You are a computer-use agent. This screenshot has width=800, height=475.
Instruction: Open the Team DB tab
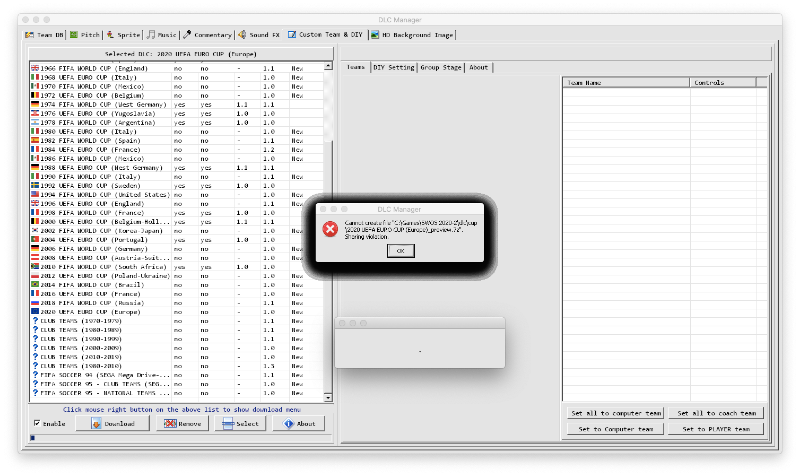tap(47, 34)
